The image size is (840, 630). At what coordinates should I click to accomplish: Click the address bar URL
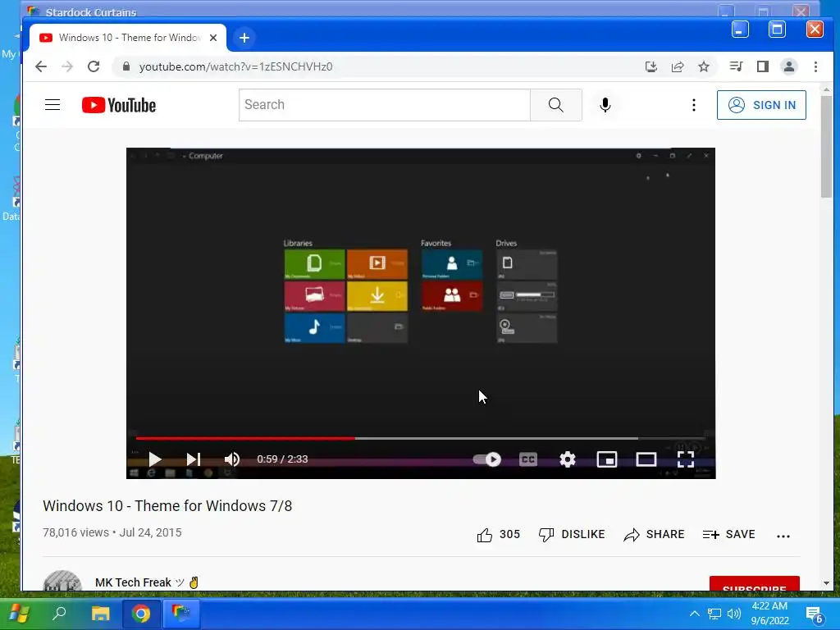click(x=235, y=66)
